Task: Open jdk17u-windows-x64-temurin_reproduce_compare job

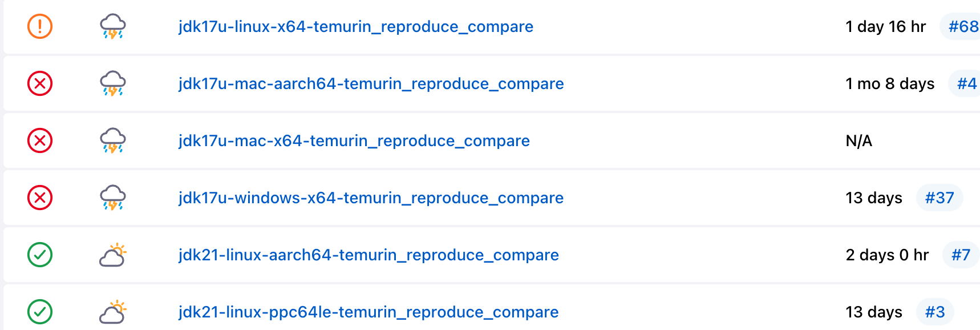Action: (x=371, y=198)
